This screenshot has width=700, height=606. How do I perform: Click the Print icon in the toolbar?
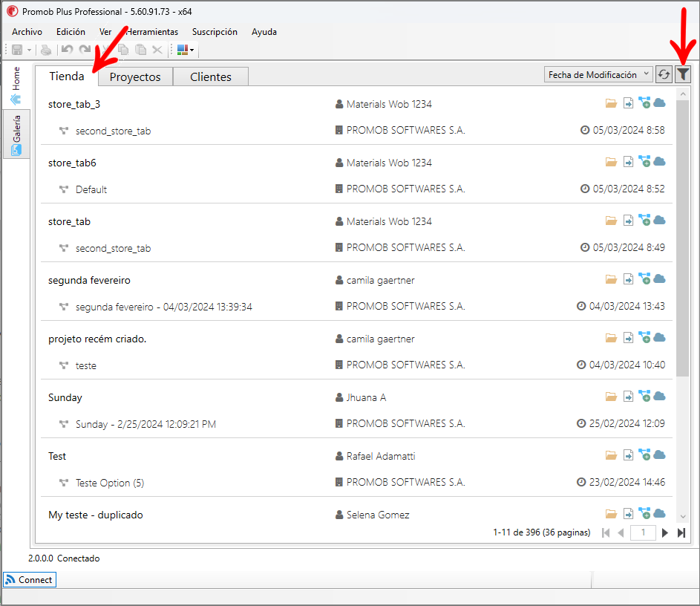pyautogui.click(x=46, y=50)
